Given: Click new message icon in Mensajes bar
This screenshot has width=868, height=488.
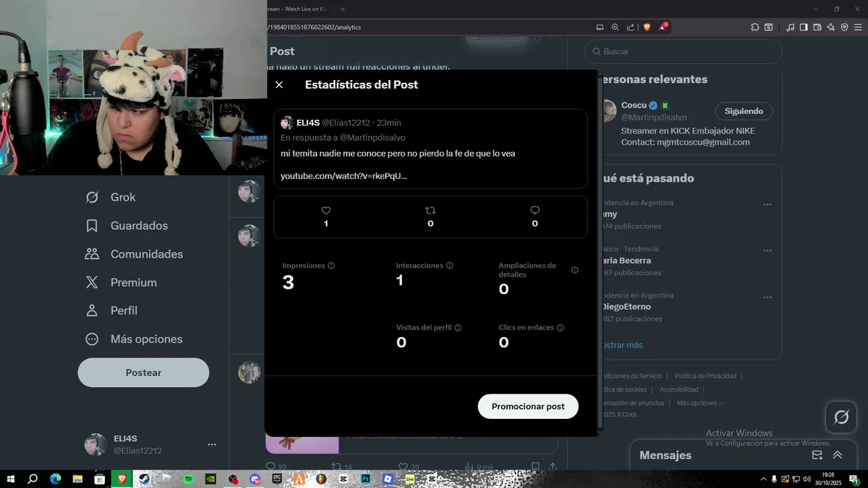Looking at the screenshot, I should point(817,455).
